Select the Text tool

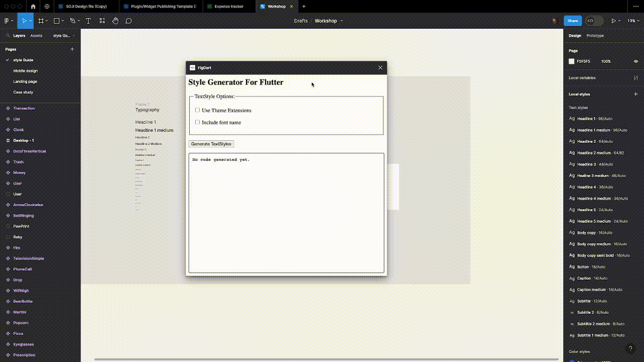pyautogui.click(x=88, y=21)
